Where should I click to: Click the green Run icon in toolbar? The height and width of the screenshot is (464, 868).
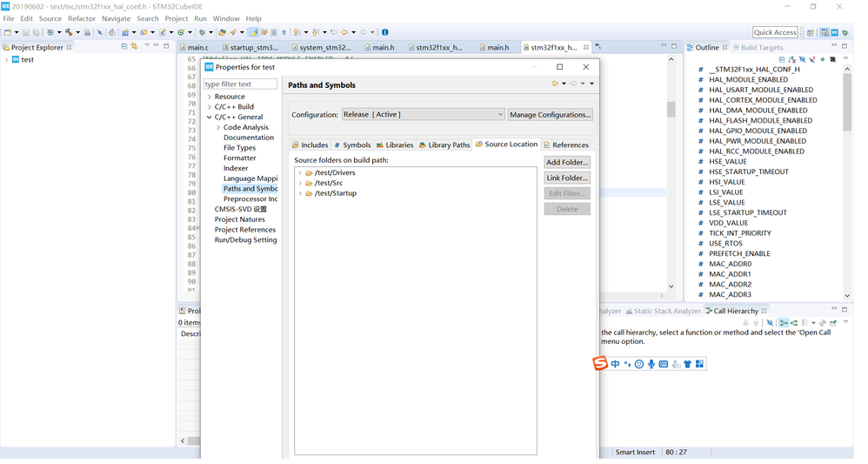[181, 32]
